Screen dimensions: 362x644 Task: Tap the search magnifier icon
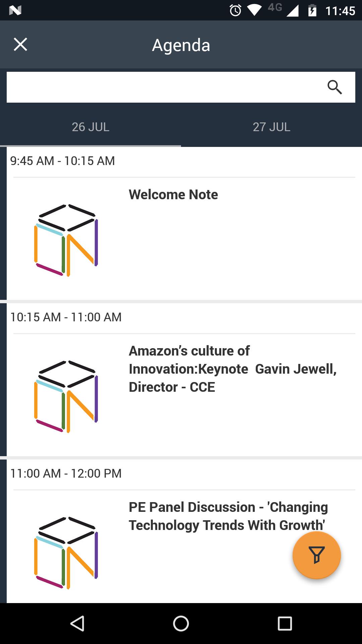click(x=335, y=87)
